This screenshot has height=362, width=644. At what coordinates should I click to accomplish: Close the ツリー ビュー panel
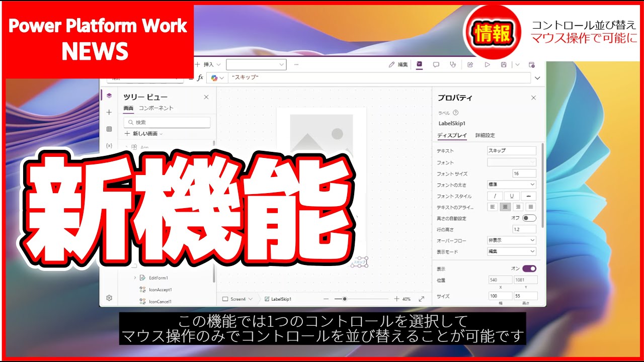click(206, 97)
